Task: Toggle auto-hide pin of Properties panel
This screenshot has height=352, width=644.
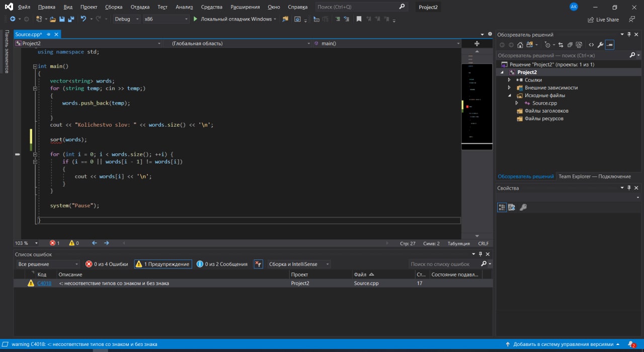Action: point(629,188)
